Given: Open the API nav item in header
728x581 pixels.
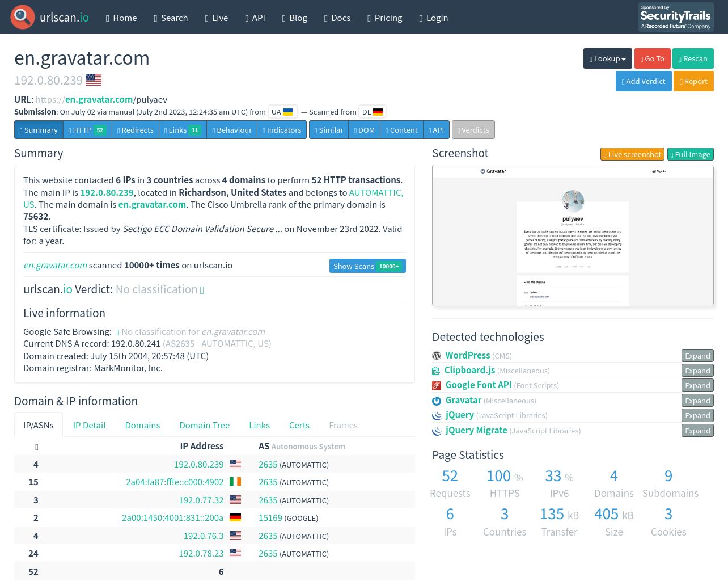Looking at the screenshot, I should click(x=255, y=18).
